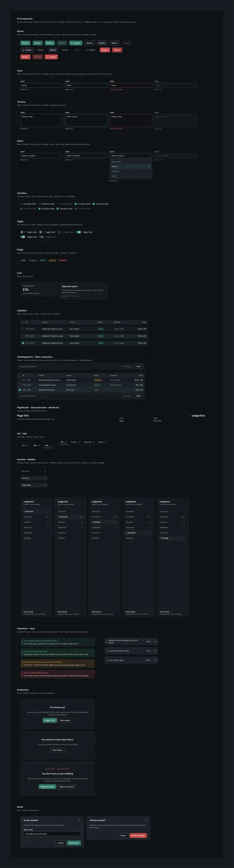Click the '$52,000' value cell

click(139, 385)
